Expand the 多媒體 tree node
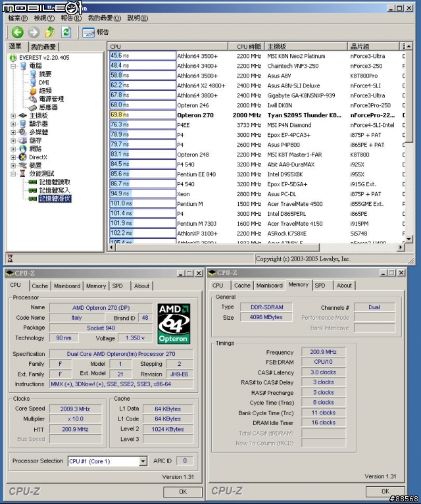 [13, 132]
